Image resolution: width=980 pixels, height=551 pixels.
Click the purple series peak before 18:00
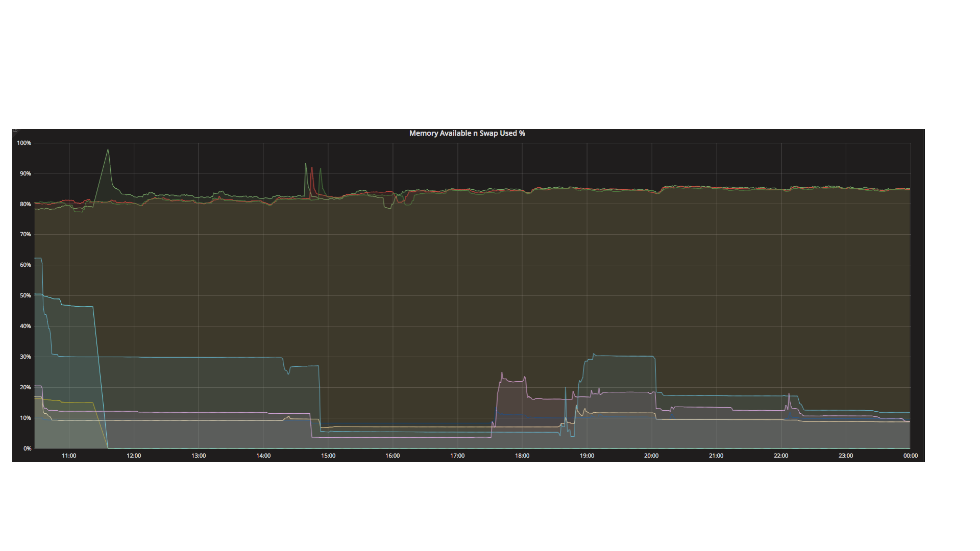tap(502, 373)
